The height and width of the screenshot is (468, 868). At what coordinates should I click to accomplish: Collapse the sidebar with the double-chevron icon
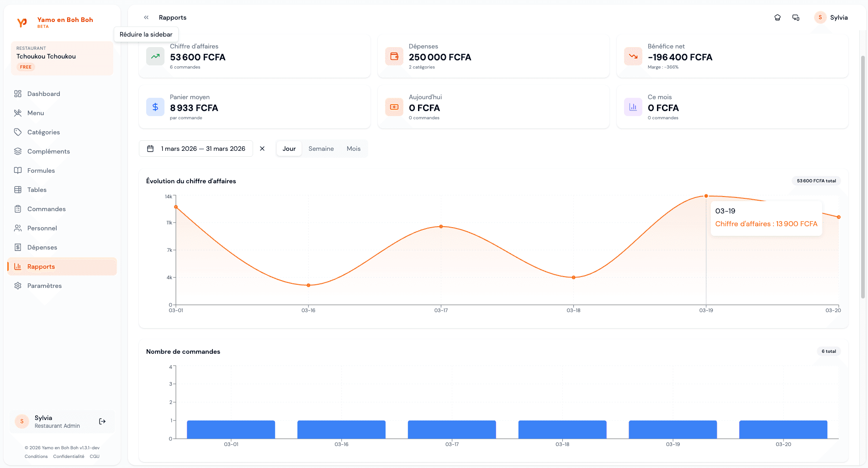[x=146, y=17]
